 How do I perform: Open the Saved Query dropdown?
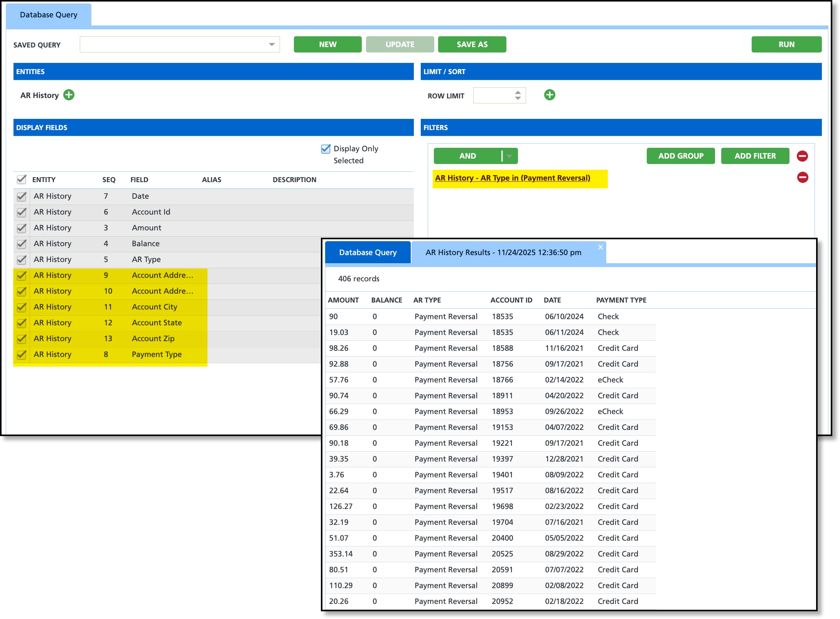click(x=272, y=45)
